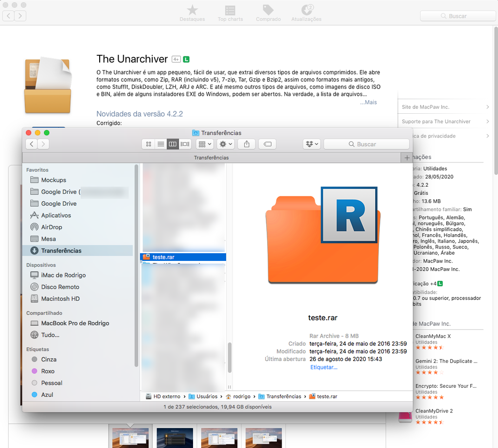The image size is (498, 448).
Task: Select fourth App Store screenshot thumbnail
Action: (264, 438)
